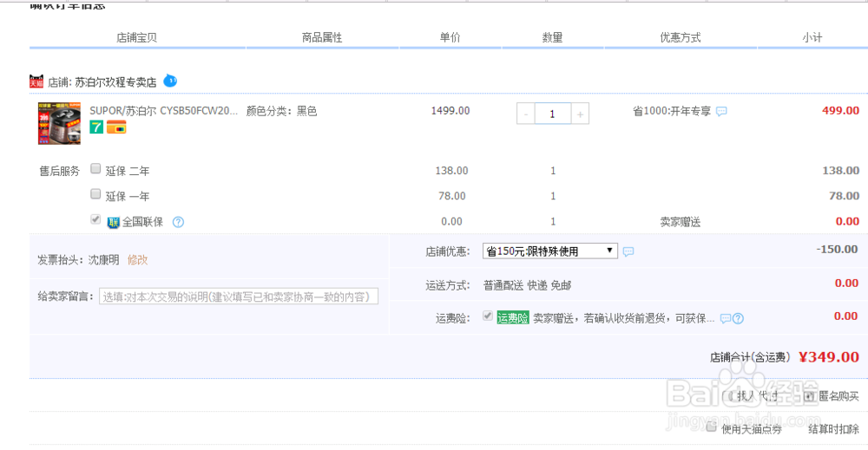Viewport: 868px width, 450px height.
Task: Enable the 延保 二年 checkbox
Action: tap(95, 168)
